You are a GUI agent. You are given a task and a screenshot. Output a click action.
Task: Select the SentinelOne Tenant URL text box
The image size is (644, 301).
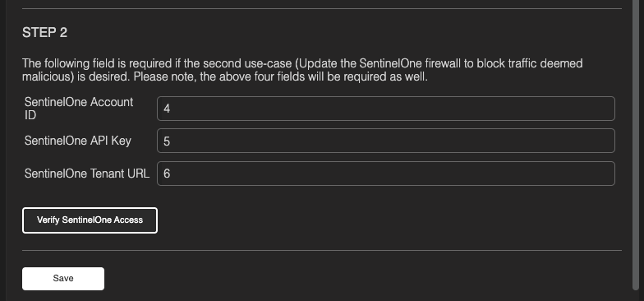[x=386, y=174]
